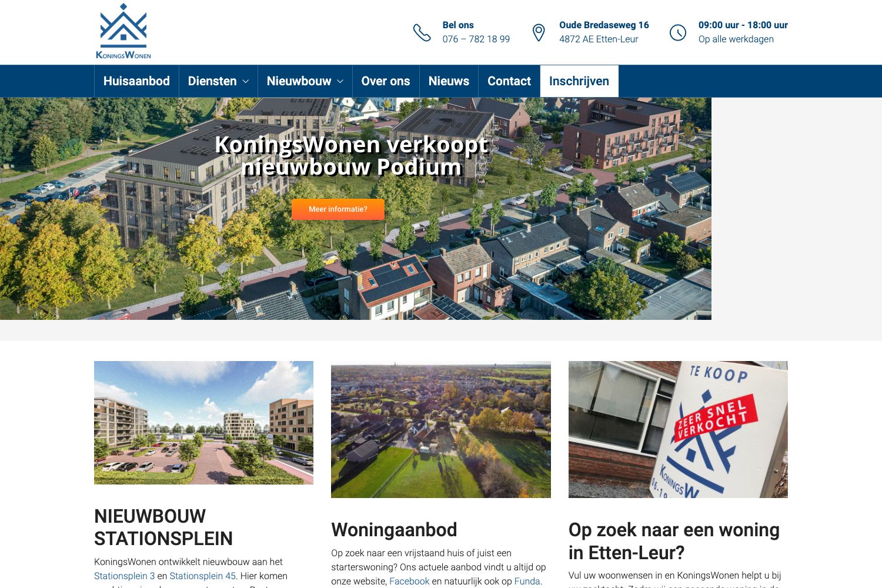Image resolution: width=882 pixels, height=588 pixels.
Task: Open the Nieuwbouw menu item
Action: 299,81
